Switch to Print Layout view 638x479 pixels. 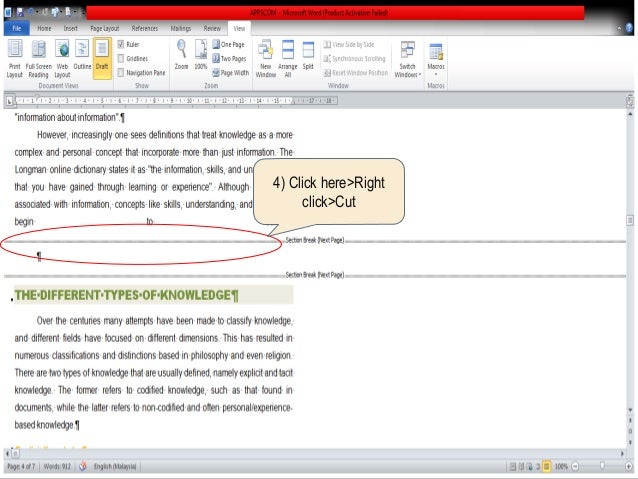(x=15, y=59)
